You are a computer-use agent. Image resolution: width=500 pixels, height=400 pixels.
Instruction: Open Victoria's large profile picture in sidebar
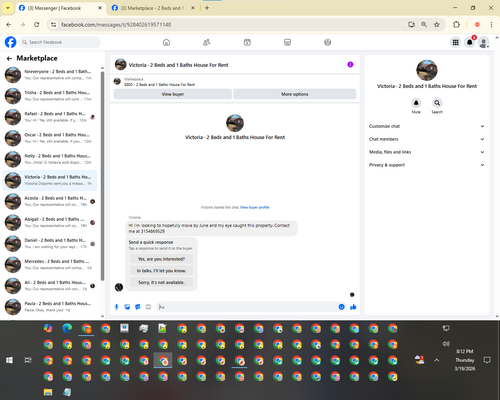(x=427, y=70)
